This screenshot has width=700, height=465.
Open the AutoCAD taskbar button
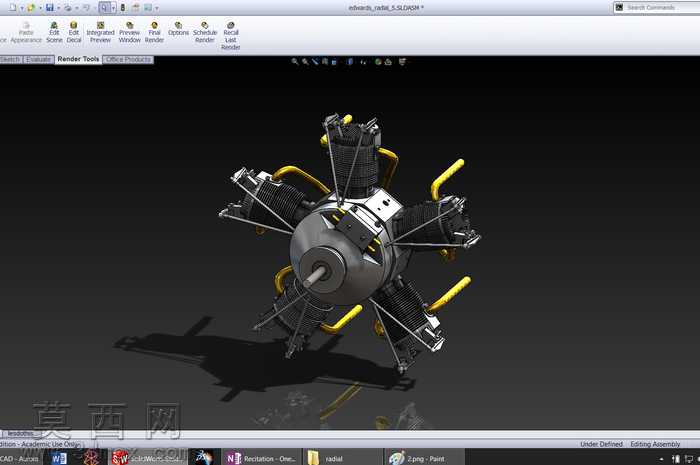(20, 458)
